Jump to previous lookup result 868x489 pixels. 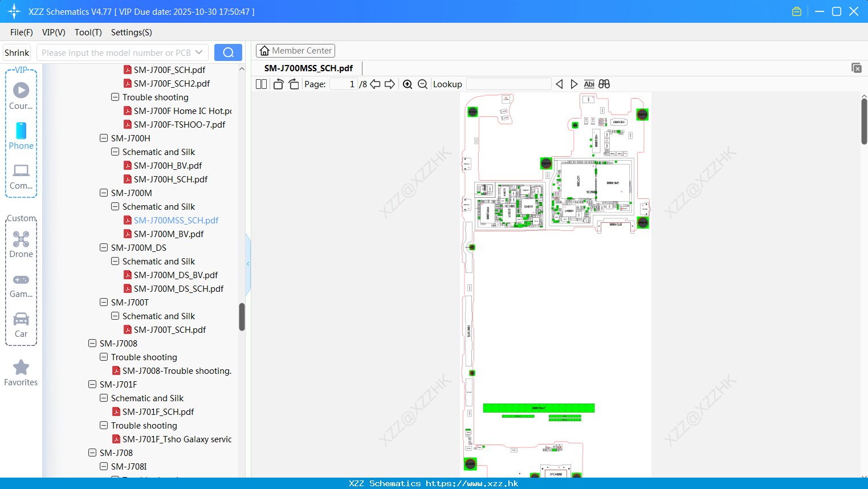point(559,84)
